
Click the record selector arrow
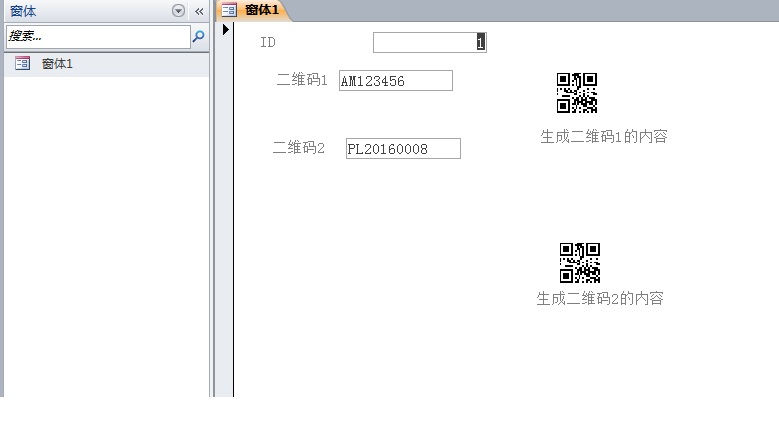point(226,30)
